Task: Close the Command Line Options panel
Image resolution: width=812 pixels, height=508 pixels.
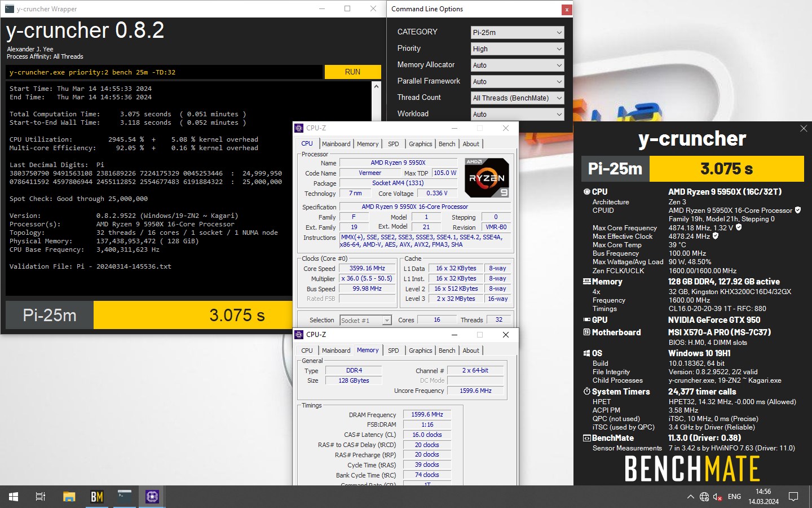Action: (566, 10)
